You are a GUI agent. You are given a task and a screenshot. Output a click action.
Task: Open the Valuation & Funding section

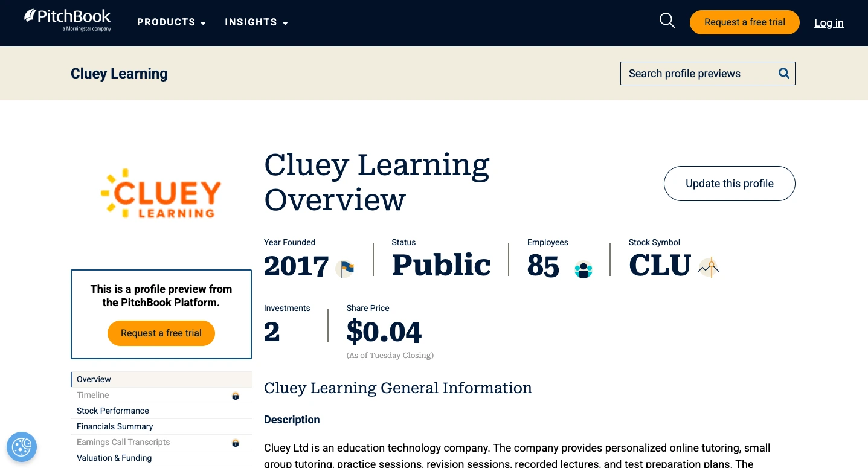click(x=114, y=458)
